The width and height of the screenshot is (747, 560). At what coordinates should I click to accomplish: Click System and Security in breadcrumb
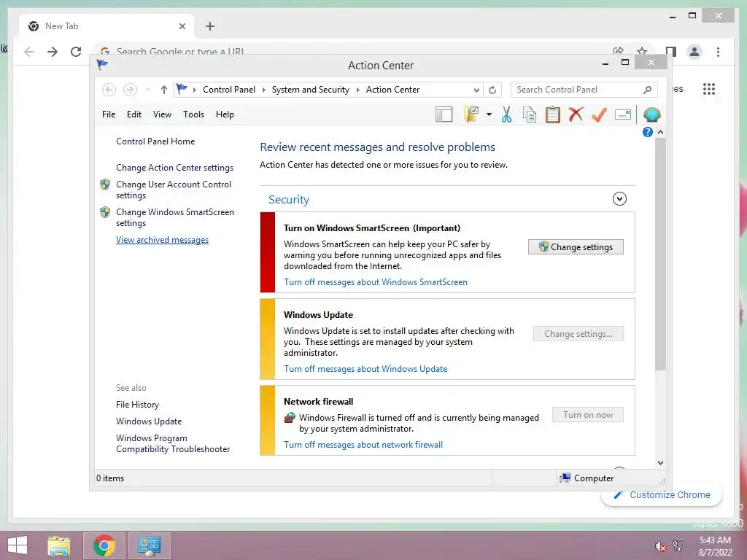pos(310,90)
